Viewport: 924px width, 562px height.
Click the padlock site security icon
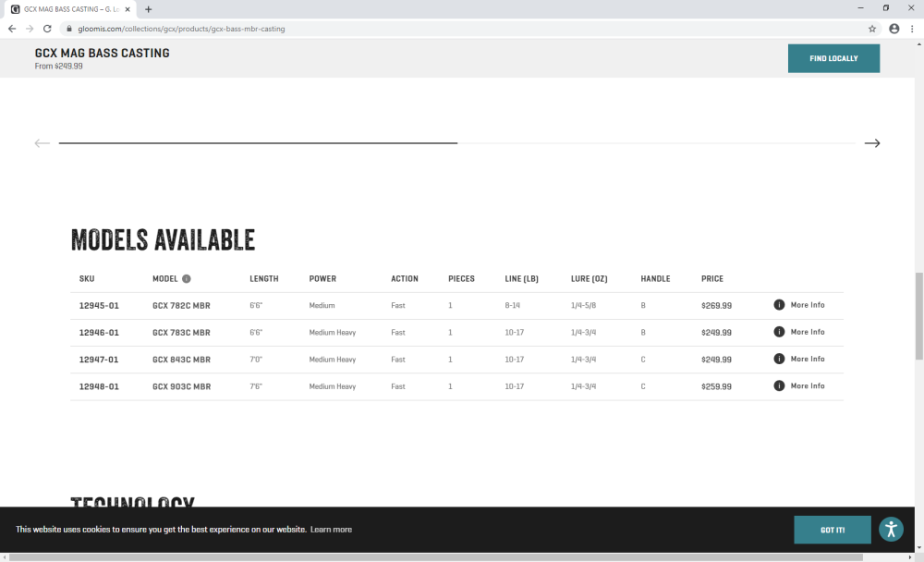[69, 29]
